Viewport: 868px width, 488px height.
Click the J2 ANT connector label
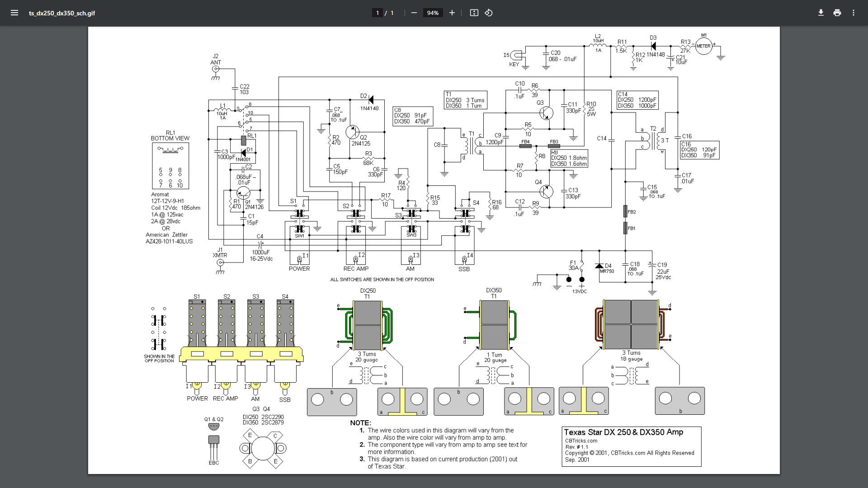click(x=216, y=59)
